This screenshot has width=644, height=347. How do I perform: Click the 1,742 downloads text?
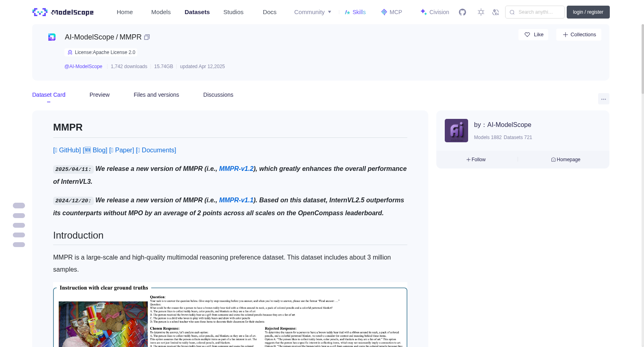129,66
